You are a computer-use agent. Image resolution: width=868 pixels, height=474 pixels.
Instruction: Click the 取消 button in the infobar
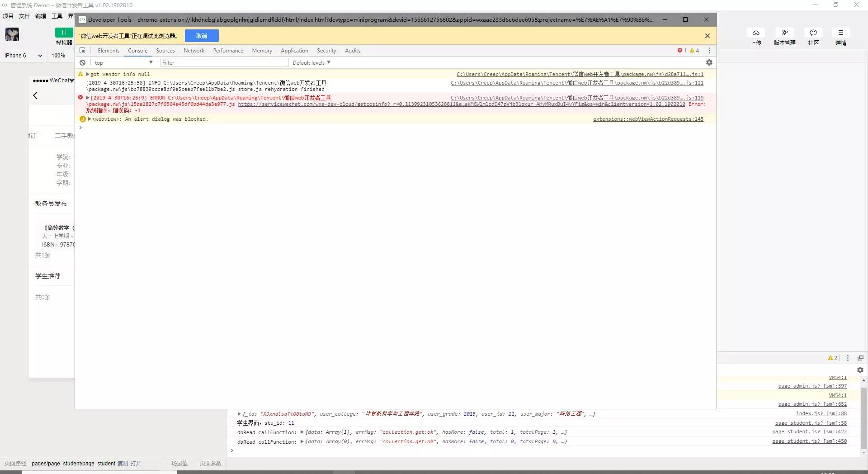[x=202, y=36]
